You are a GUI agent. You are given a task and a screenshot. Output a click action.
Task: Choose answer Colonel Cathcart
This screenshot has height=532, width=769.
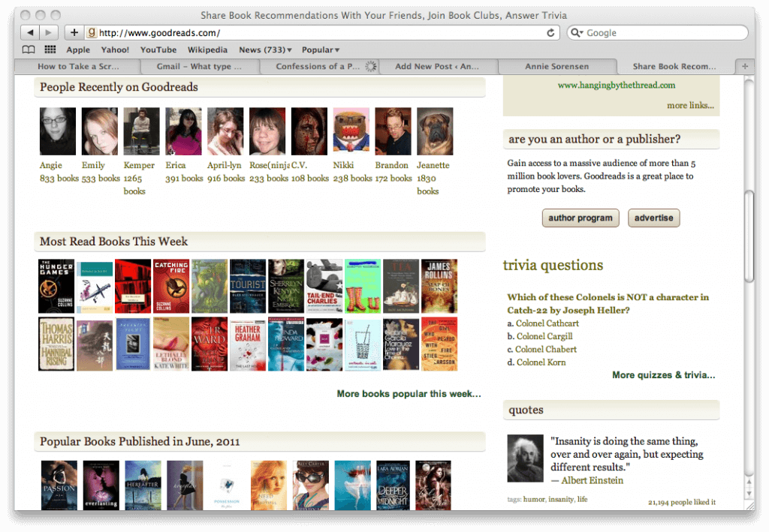tap(547, 323)
